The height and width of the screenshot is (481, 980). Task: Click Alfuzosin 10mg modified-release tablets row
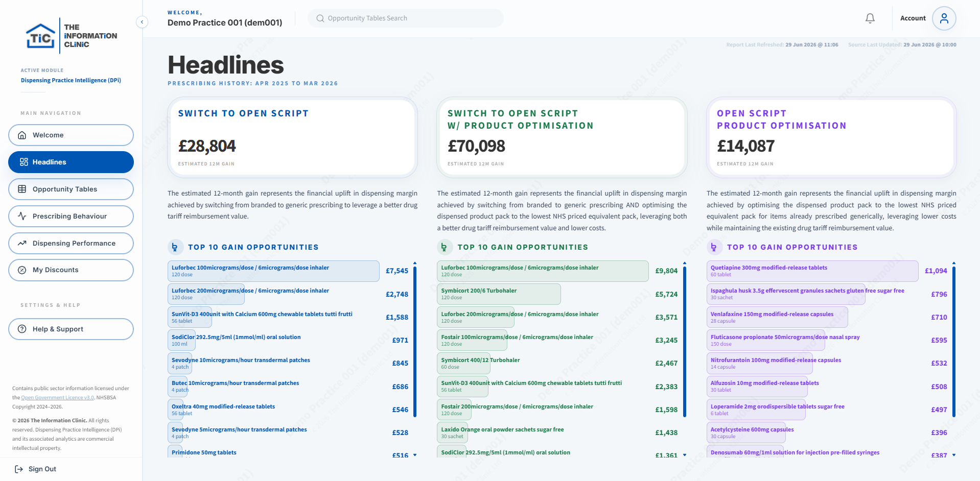click(828, 387)
